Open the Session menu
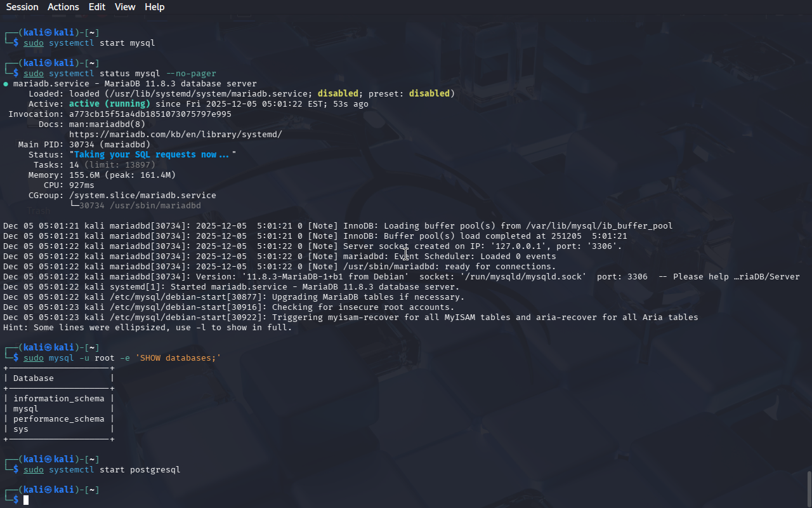 point(22,7)
